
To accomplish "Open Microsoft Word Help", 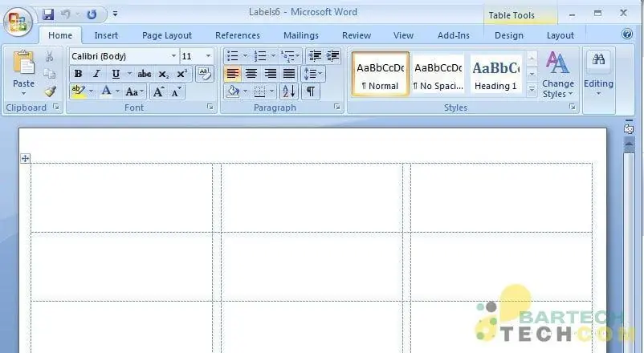I will coord(627,34).
